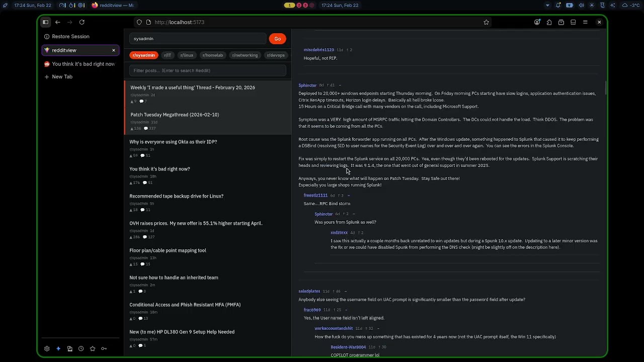
Task: Reload the page with the refresh icon
Action: click(x=82, y=22)
